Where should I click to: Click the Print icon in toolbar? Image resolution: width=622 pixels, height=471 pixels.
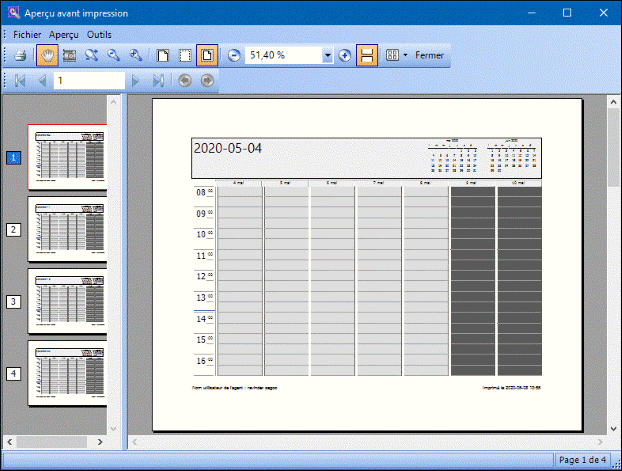20,55
